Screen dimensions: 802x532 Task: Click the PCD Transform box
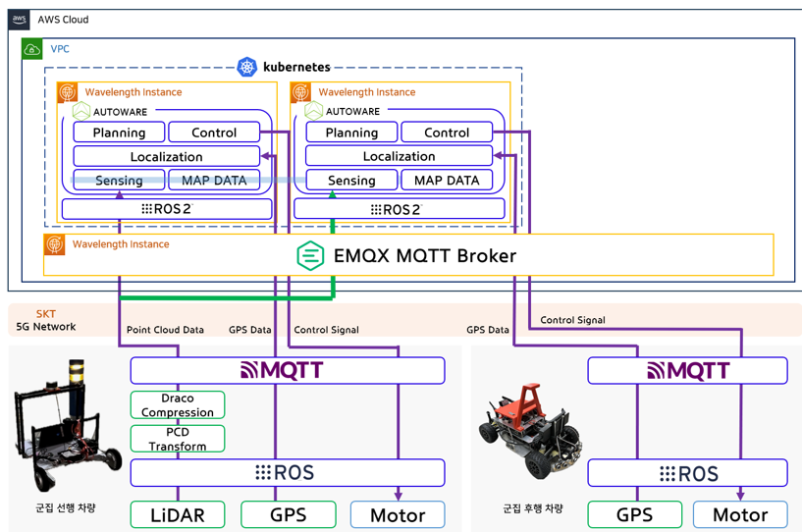(178, 439)
